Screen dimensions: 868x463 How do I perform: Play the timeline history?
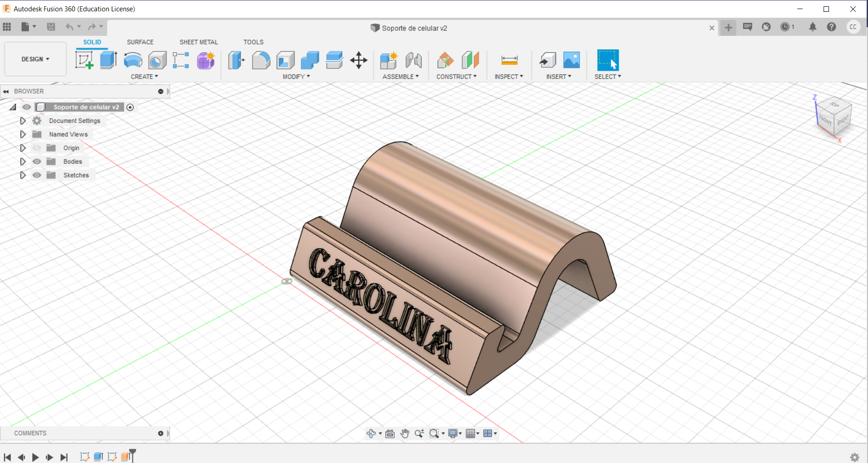point(35,457)
